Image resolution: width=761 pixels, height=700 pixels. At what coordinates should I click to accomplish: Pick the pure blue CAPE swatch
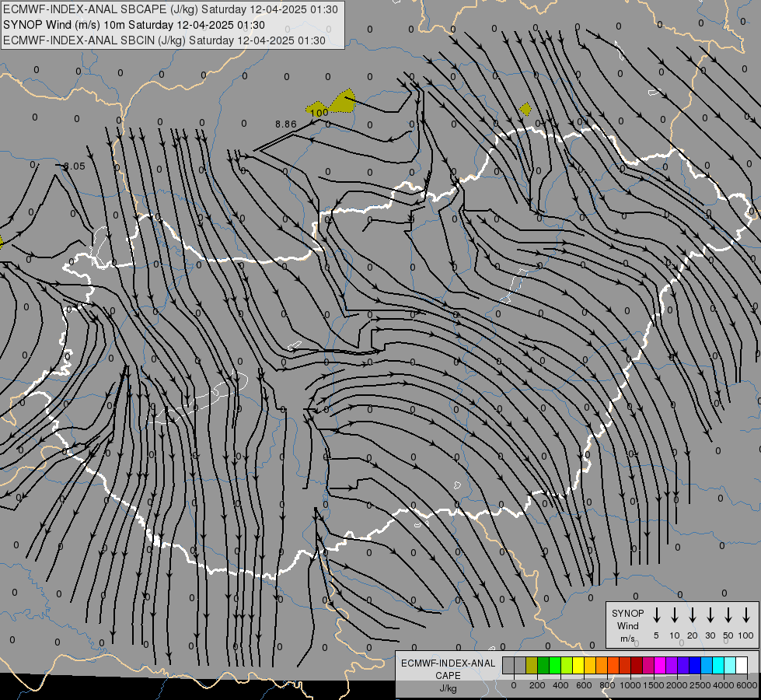coord(695,665)
